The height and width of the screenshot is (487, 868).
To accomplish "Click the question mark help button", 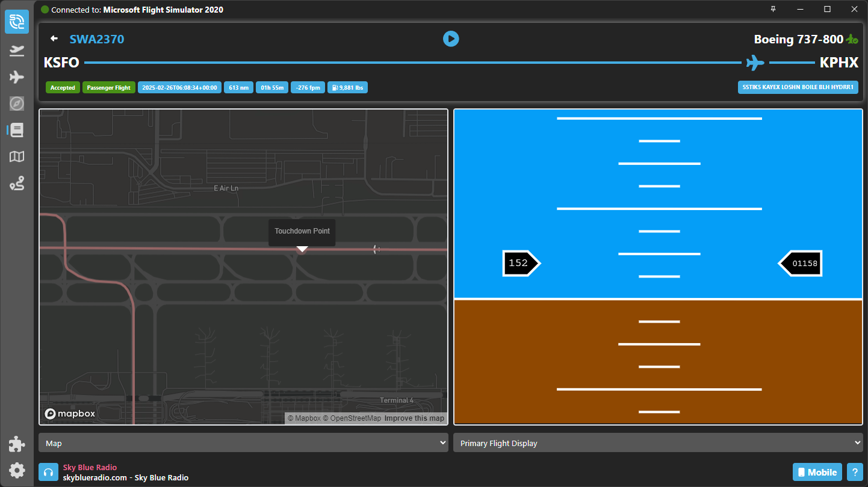I will coord(854,472).
